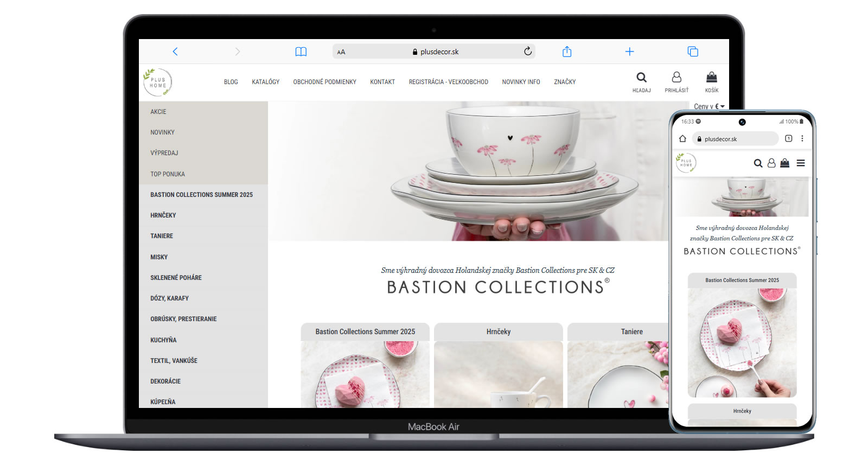868x466 pixels.
Task: Open ZNAČKY menu item
Action: (x=565, y=82)
